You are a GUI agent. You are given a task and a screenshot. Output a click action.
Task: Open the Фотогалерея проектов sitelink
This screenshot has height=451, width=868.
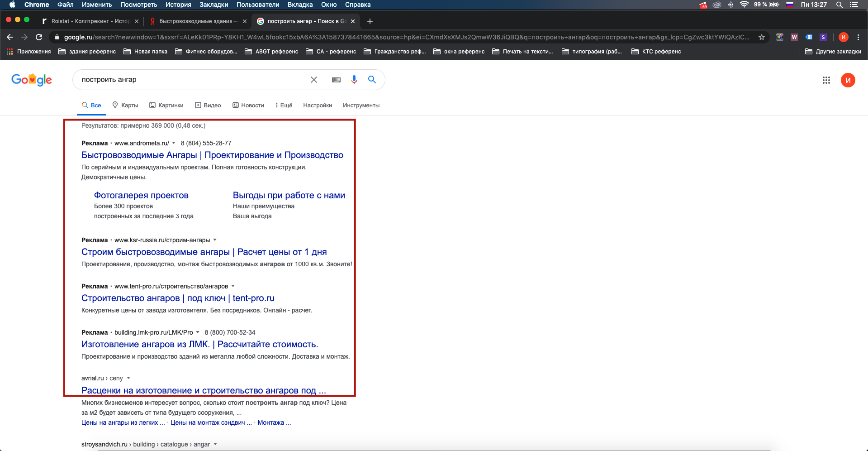(x=141, y=196)
